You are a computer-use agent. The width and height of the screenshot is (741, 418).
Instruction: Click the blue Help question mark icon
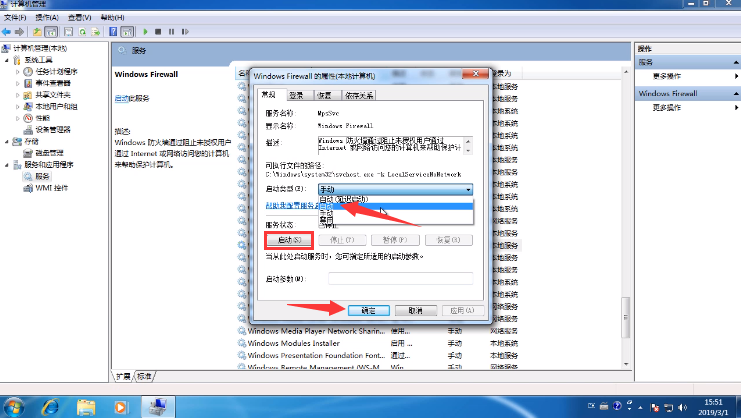113,32
